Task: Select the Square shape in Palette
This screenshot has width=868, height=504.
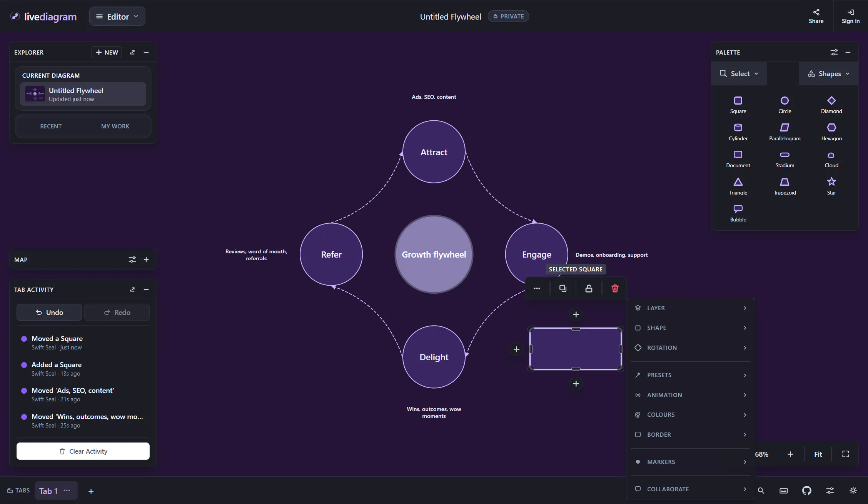Action: coord(738,105)
